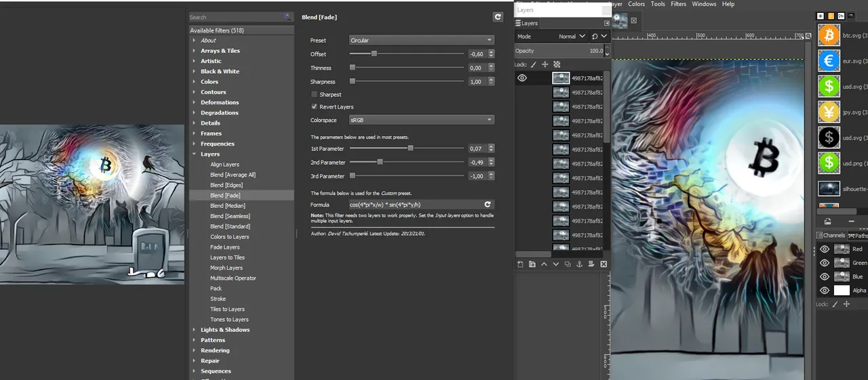Open the Colorspace dropdown showing sRGB

tap(421, 120)
